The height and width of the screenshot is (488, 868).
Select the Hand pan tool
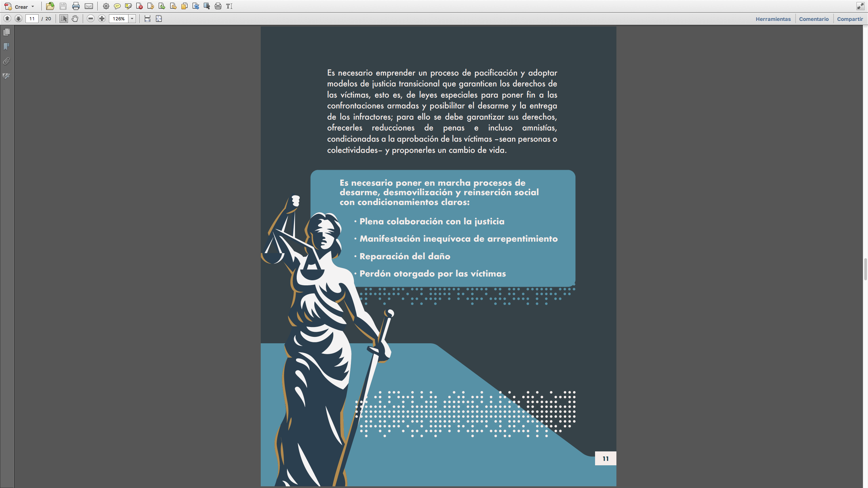coord(75,19)
